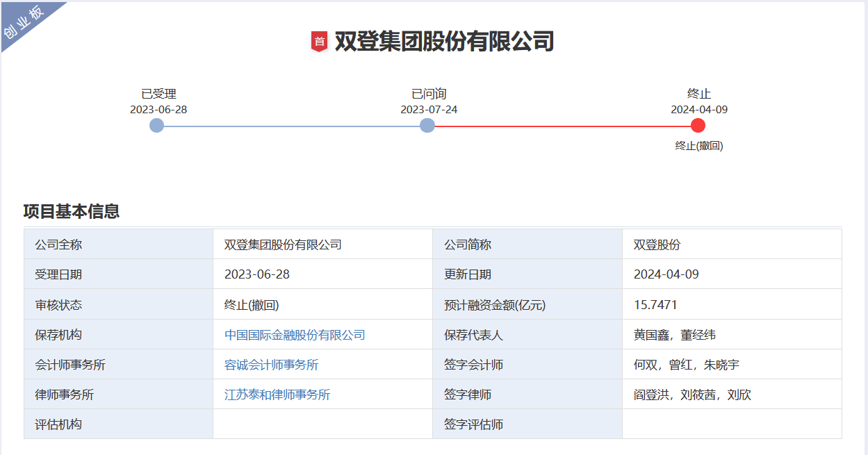Click the 2023-07-24 date on the timeline
The width and height of the screenshot is (868, 455).
tap(429, 110)
